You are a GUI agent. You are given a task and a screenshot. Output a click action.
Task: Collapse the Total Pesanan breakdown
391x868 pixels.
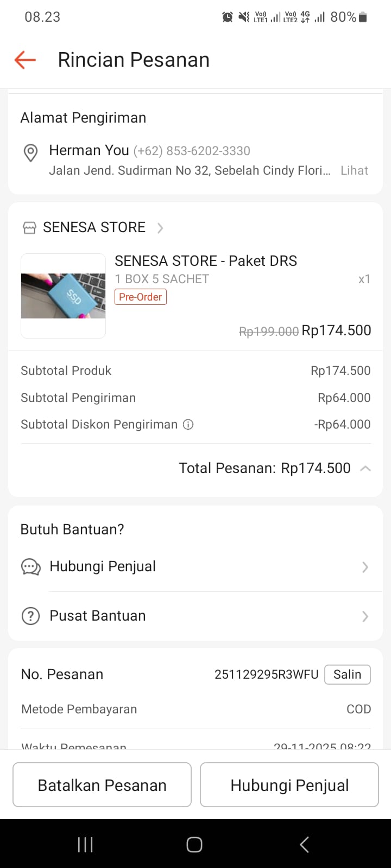[x=365, y=469]
